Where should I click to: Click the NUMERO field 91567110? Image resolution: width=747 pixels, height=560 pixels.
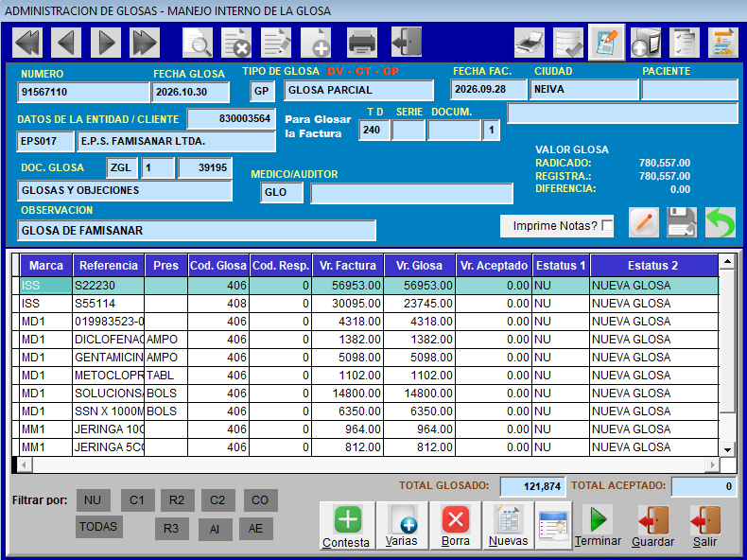(x=83, y=92)
